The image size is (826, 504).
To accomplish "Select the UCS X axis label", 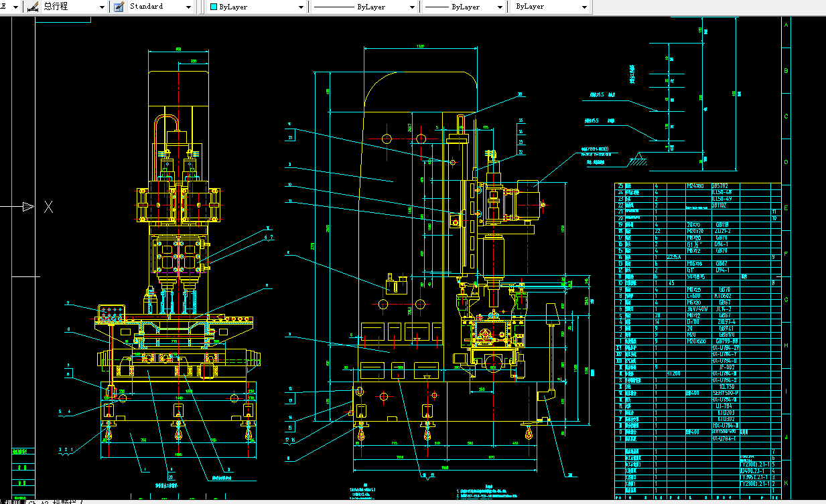I will (x=48, y=207).
